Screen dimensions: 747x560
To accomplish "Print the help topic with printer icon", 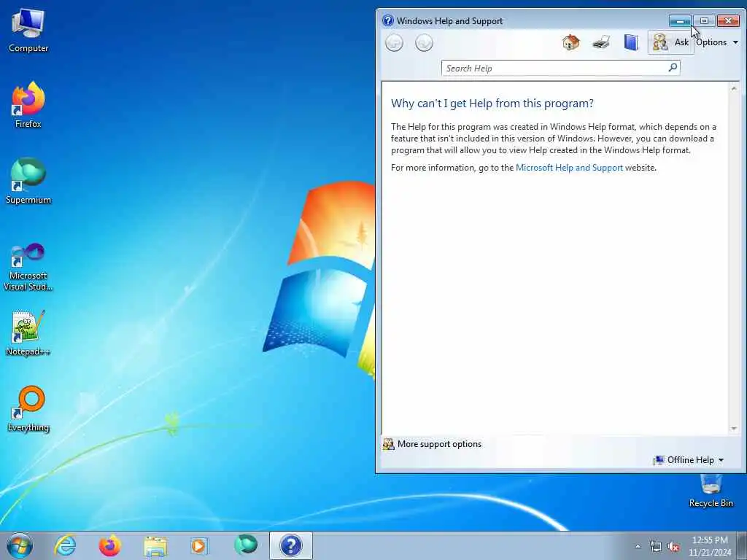I will [x=601, y=43].
